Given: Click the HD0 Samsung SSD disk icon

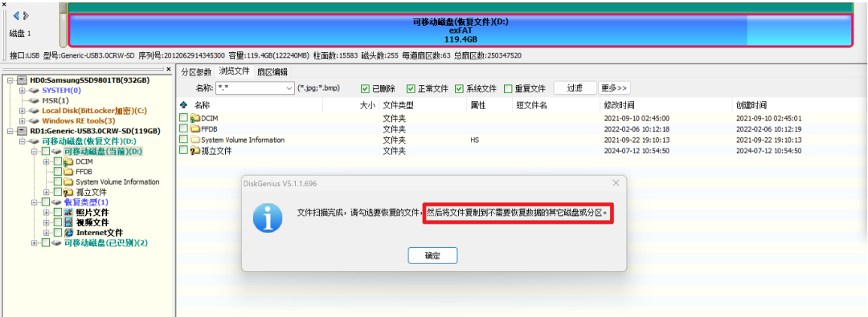Looking at the screenshot, I should pos(23,80).
